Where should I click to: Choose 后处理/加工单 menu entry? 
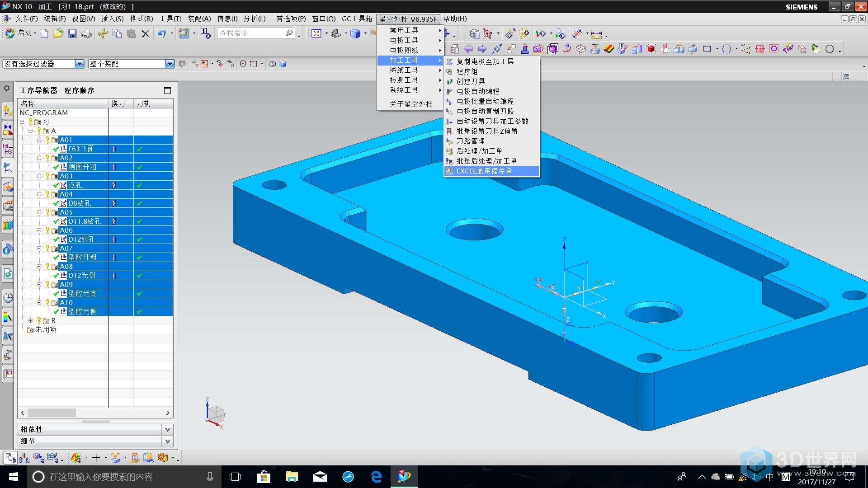[x=491, y=151]
